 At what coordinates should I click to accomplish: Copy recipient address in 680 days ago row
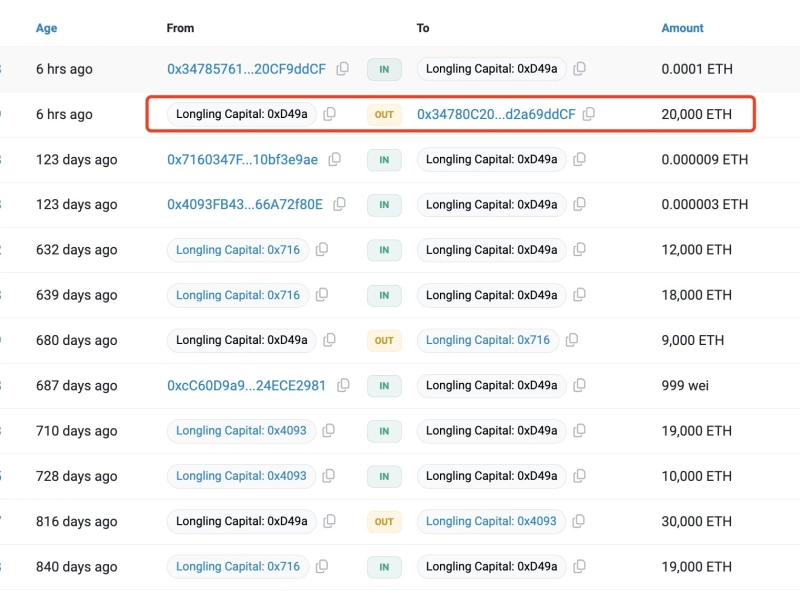[572, 340]
